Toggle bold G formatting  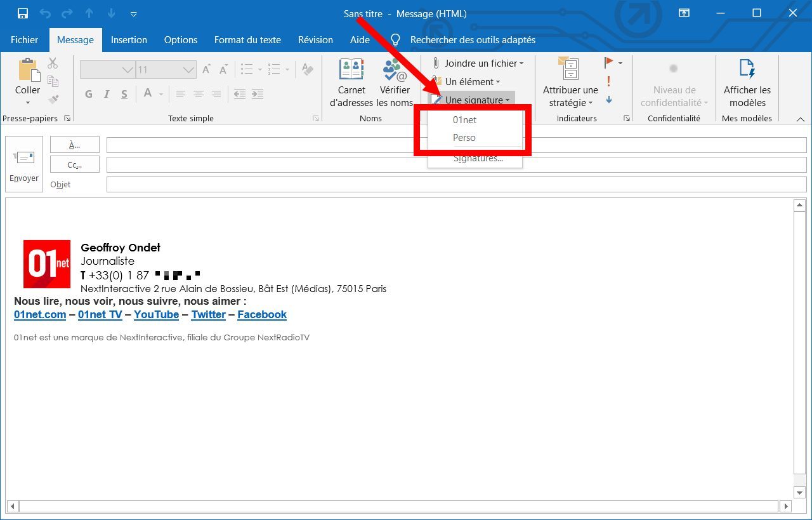[89, 94]
